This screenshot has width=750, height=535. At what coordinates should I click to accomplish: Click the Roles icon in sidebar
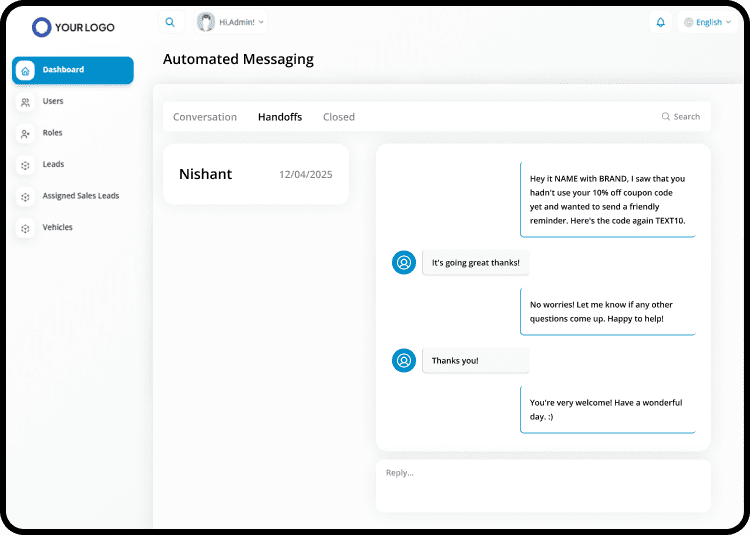25,133
